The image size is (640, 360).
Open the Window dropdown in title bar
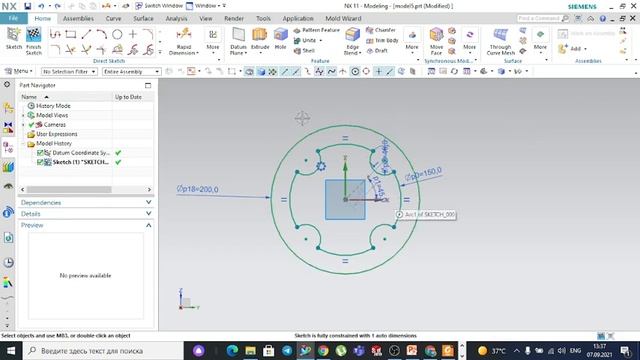[x=206, y=6]
